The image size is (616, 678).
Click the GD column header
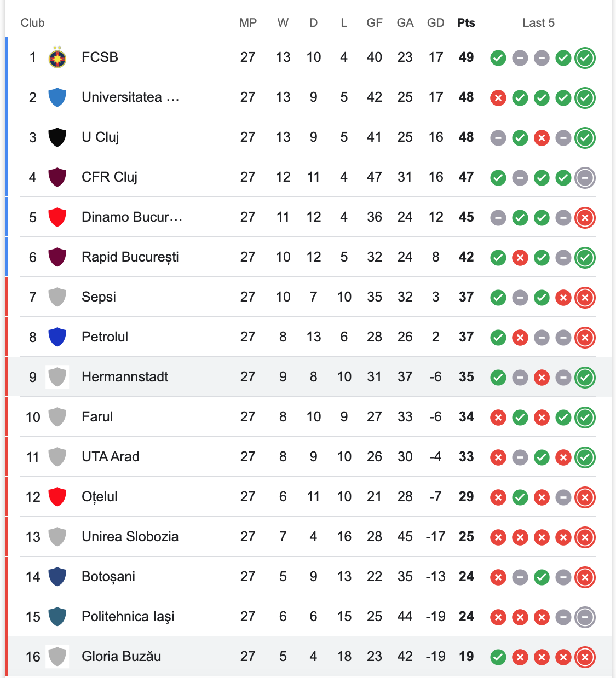point(436,23)
